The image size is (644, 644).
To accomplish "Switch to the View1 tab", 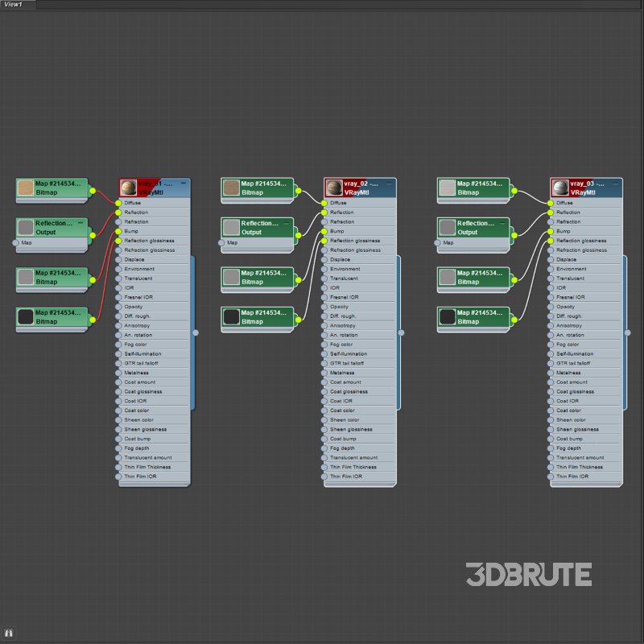I will (x=14, y=5).
